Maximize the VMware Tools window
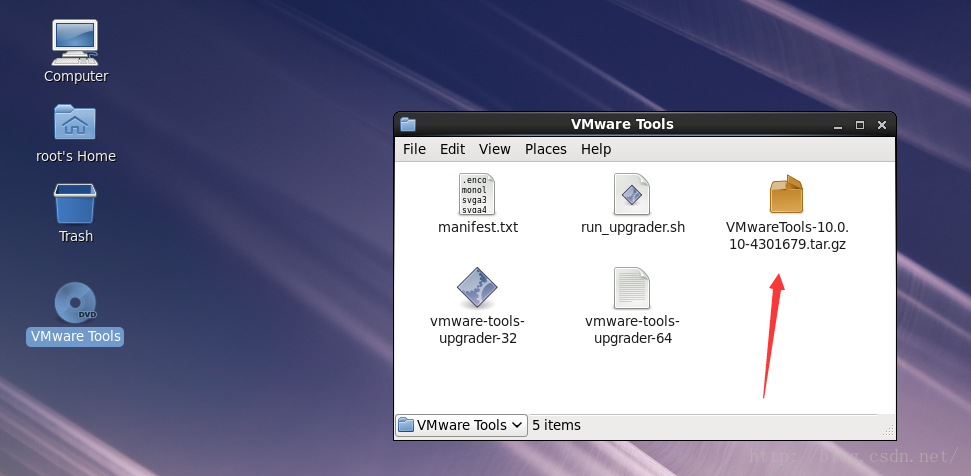Viewport: 971px width, 476px height. coord(860,125)
